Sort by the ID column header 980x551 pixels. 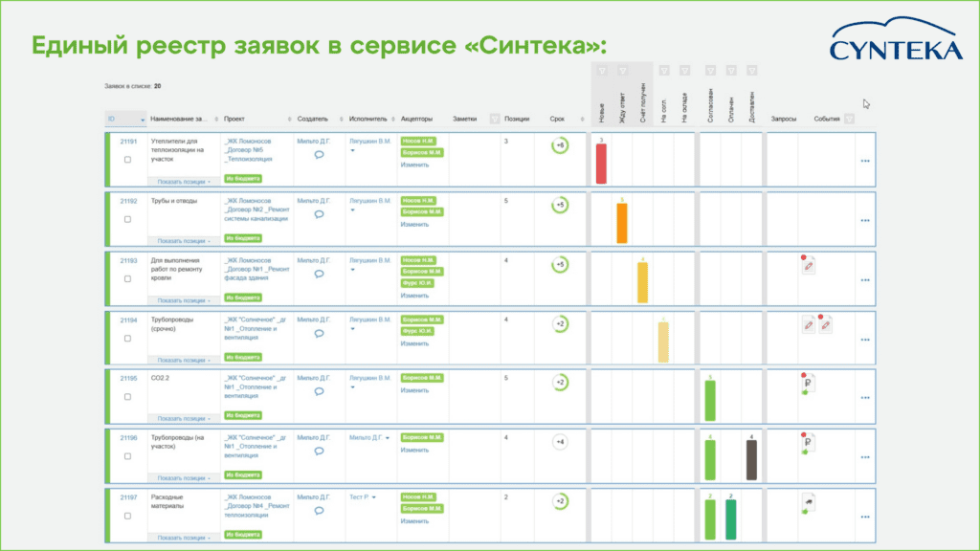tap(124, 120)
